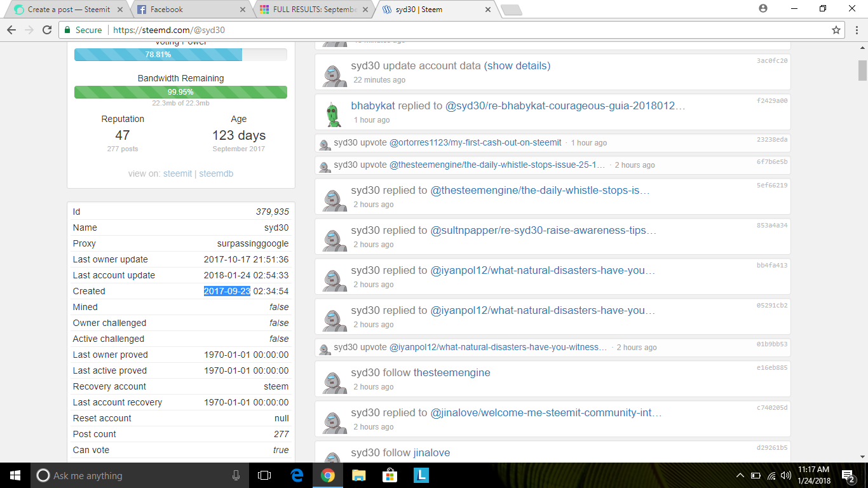Close the Facebook tab
Screen dimensions: 868x488
click(x=242, y=10)
